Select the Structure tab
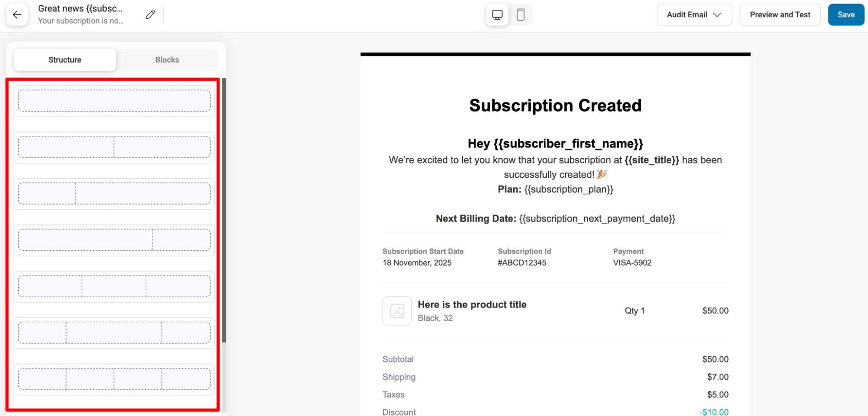The width and height of the screenshot is (868, 416). (x=64, y=60)
